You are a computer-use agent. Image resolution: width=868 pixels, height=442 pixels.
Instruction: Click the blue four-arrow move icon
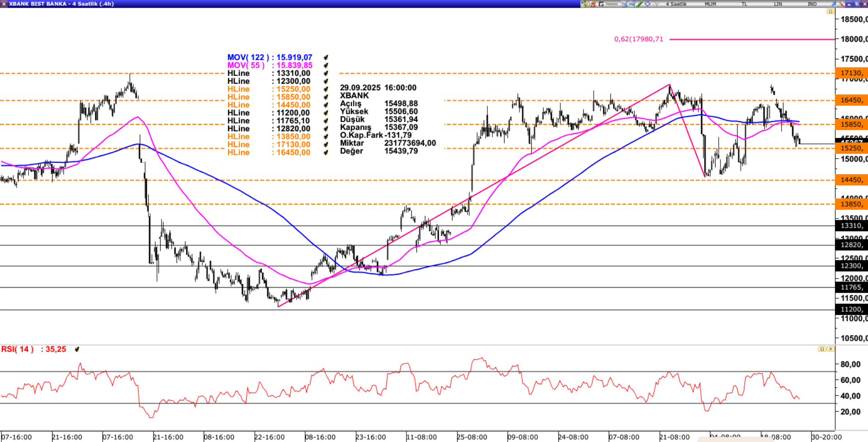(x=648, y=4)
